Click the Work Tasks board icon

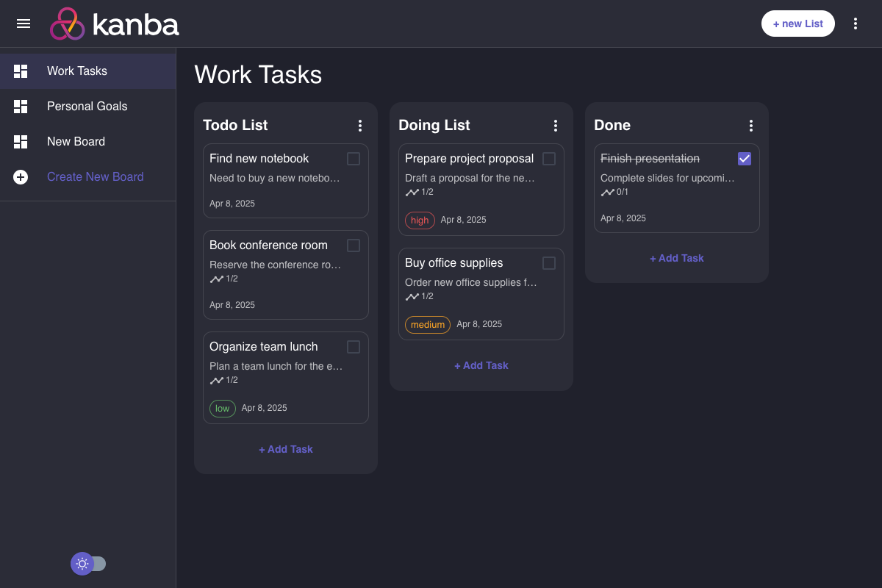click(21, 71)
